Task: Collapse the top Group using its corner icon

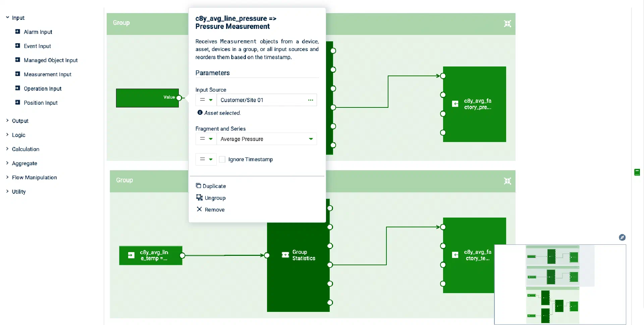Action: click(x=507, y=24)
